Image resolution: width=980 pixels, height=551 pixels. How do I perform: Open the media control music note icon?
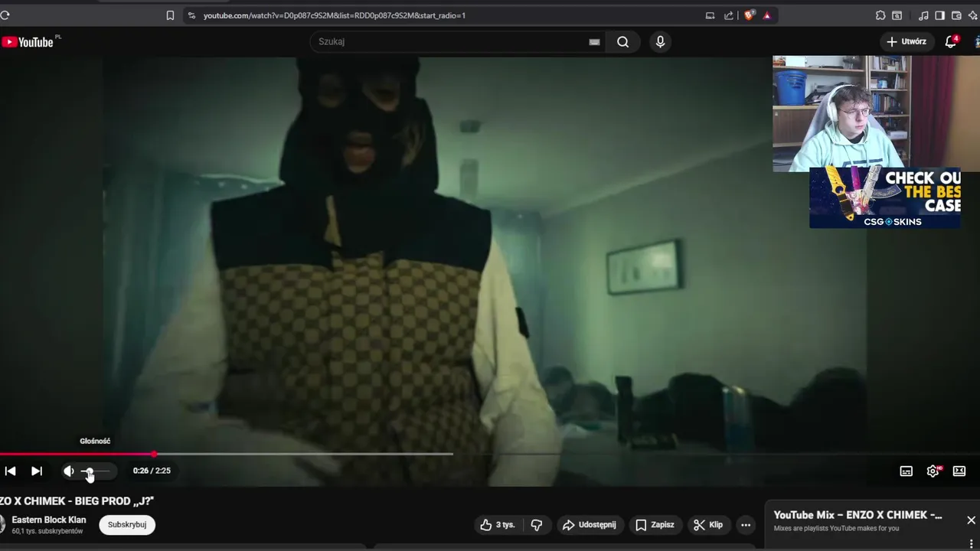pos(923,15)
